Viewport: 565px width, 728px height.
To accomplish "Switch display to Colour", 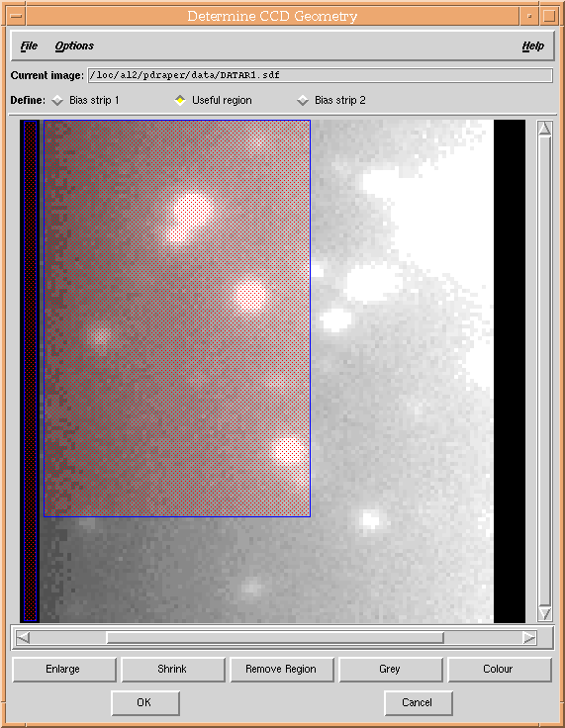I will (x=500, y=669).
